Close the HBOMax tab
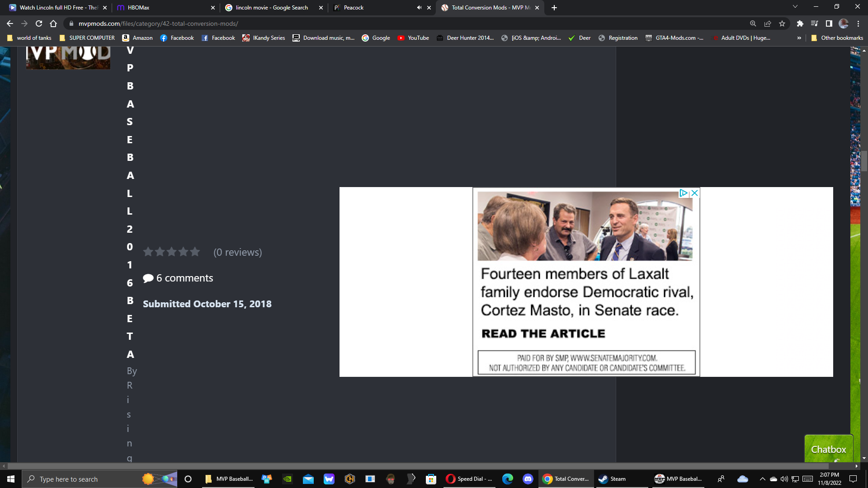The width and height of the screenshot is (868, 488). [x=213, y=8]
